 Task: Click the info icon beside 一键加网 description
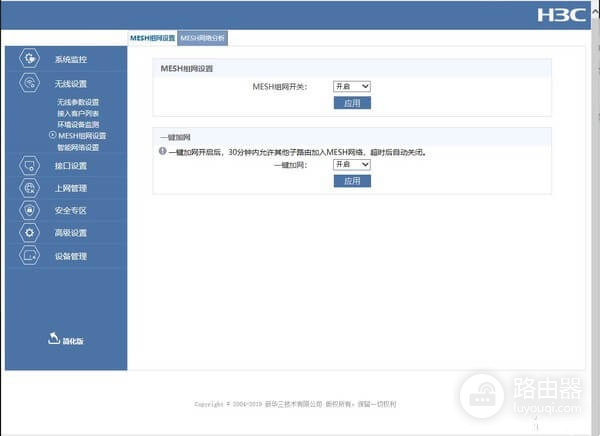coord(162,152)
